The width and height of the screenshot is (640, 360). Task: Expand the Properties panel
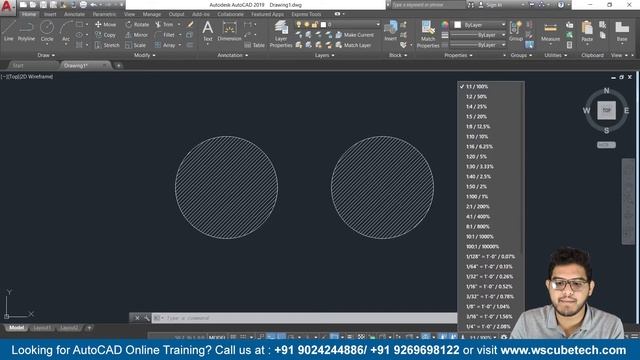[458, 55]
